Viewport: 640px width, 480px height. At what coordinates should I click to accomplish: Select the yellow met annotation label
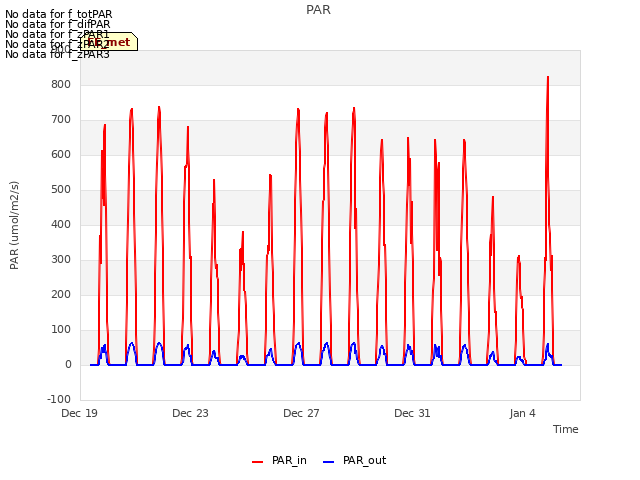pos(109,42)
